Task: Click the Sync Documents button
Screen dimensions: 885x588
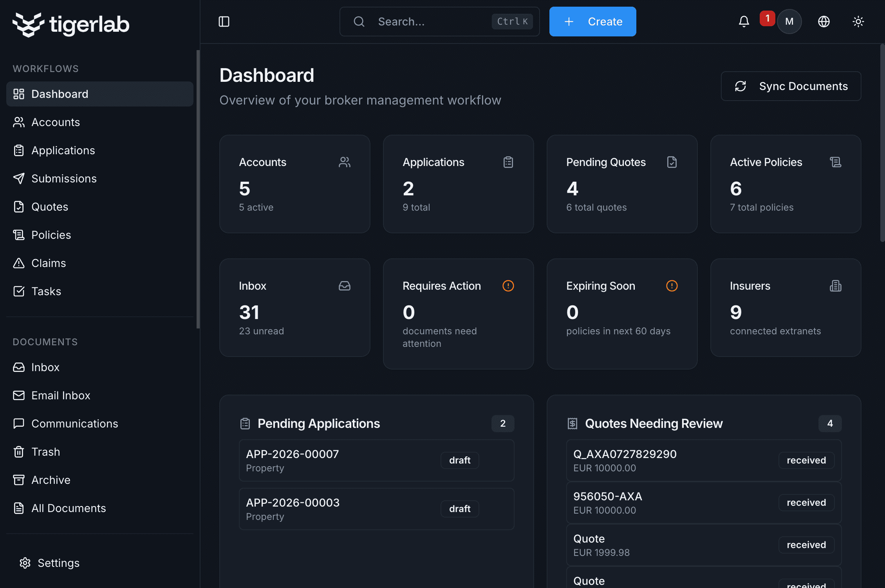Action: point(791,86)
